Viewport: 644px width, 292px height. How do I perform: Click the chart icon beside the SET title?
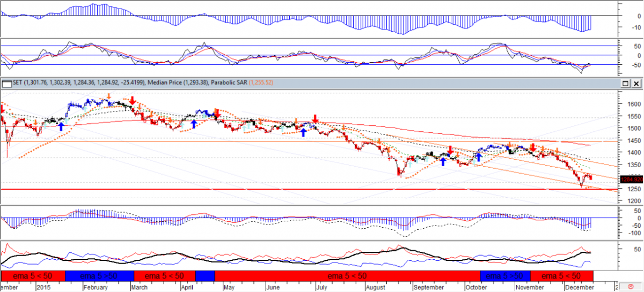tap(6, 84)
